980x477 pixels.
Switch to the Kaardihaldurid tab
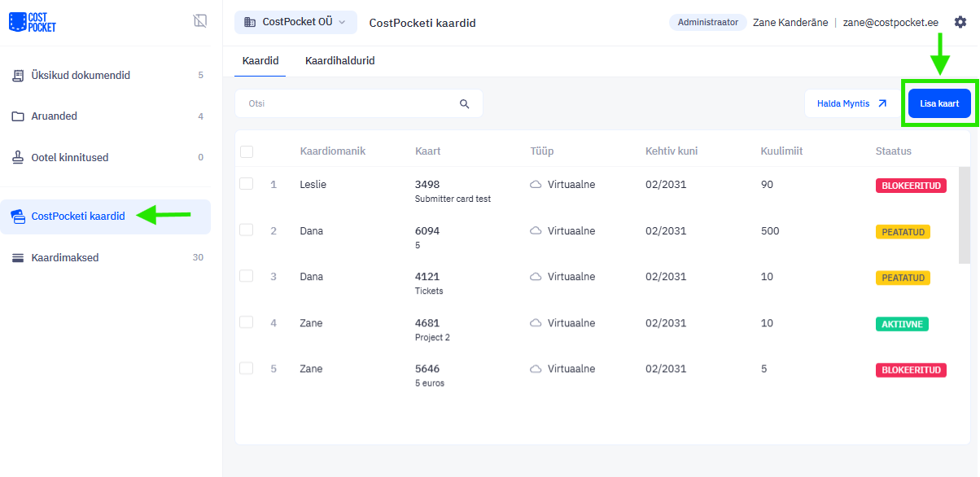point(339,61)
